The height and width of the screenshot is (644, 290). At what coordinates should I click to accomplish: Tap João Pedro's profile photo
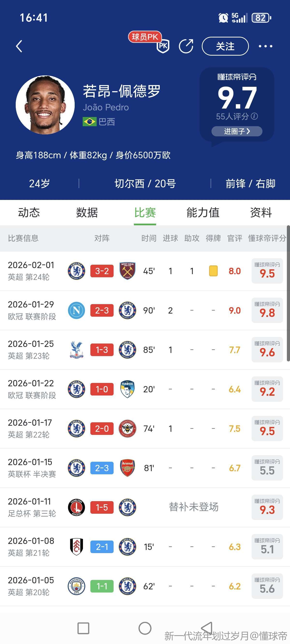point(45,105)
